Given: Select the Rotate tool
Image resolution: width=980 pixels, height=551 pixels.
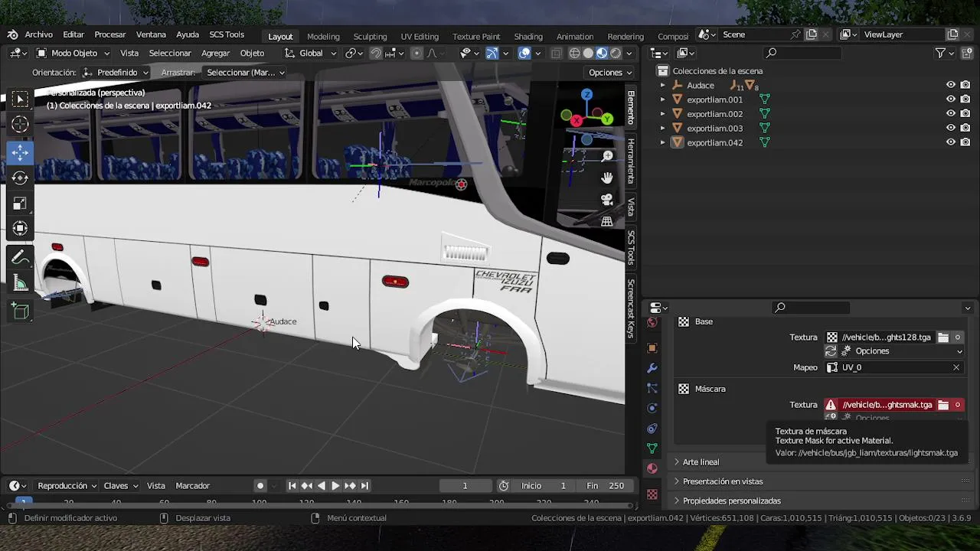Looking at the screenshot, I should pyautogui.click(x=20, y=178).
